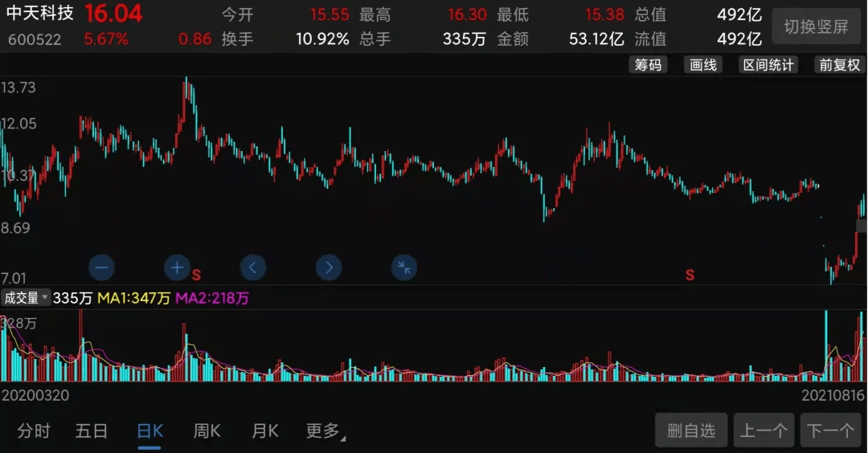The image size is (868, 453).
Task: Zoom in the chart with plus icon
Action: tap(177, 267)
